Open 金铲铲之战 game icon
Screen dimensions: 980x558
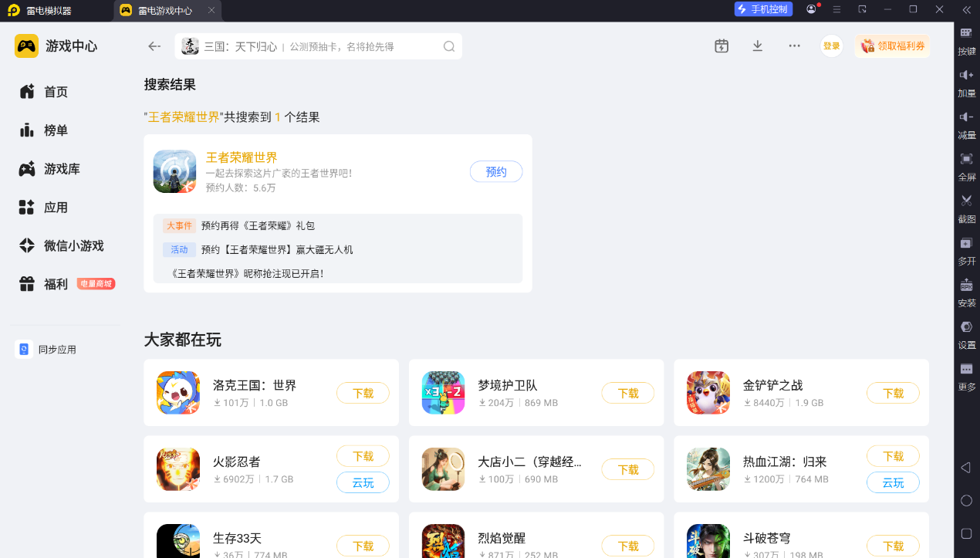point(708,393)
